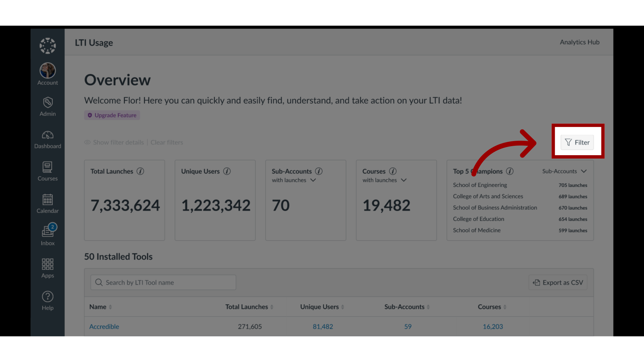Screen dimensions: 644x362
Task: Click the Analytics Hub link
Action: (x=579, y=42)
